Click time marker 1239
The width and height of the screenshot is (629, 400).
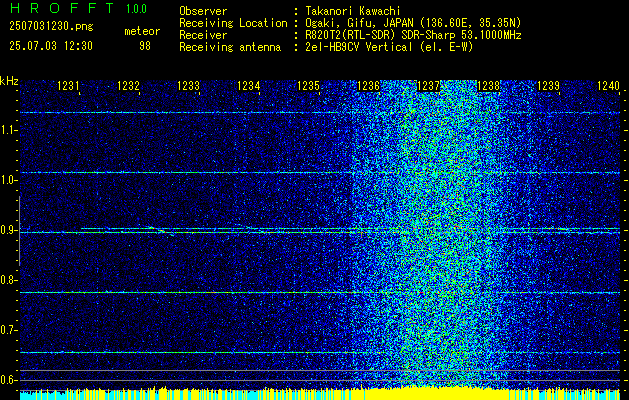(548, 86)
